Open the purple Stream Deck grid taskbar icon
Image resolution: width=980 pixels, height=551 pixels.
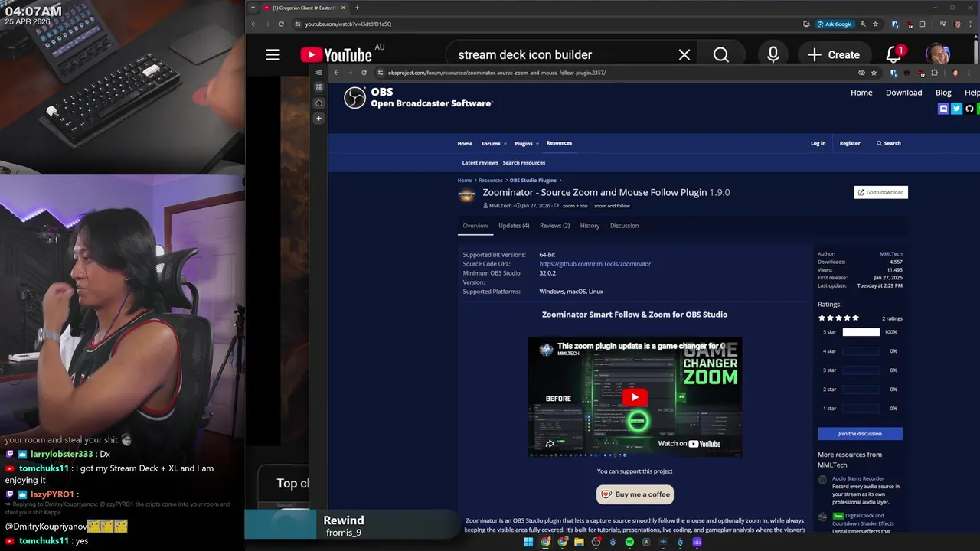tap(697, 542)
